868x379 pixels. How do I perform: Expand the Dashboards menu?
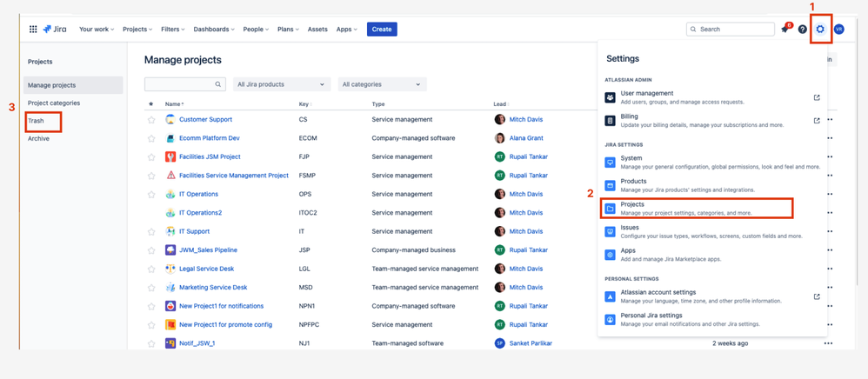coord(214,30)
